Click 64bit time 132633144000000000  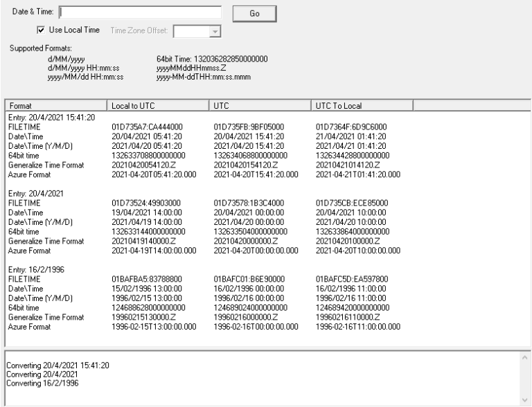(148, 231)
